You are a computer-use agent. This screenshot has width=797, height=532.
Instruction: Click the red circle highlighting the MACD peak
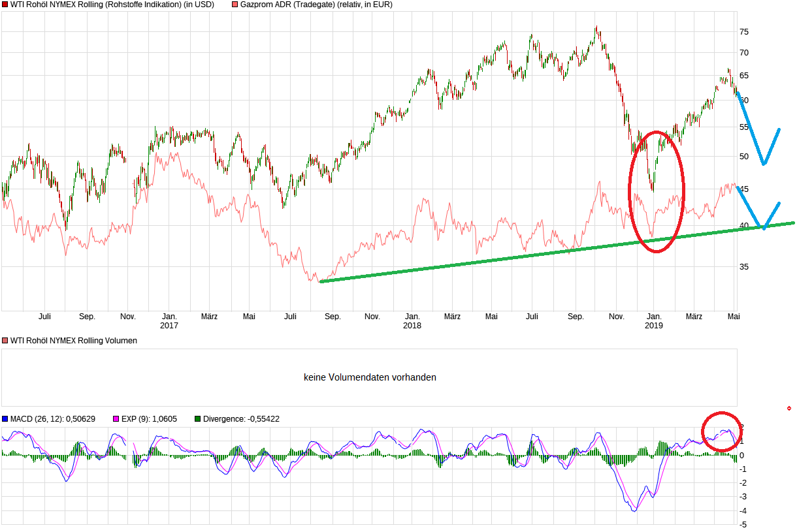pos(723,431)
